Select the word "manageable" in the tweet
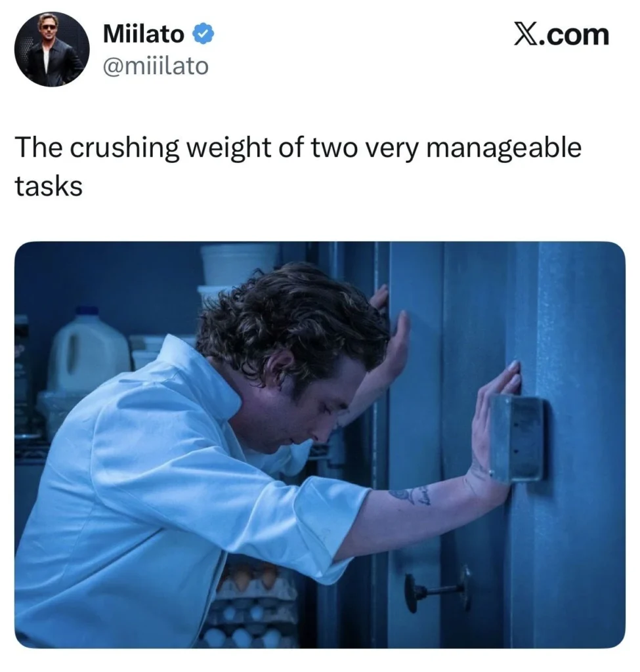The image size is (640, 672). point(503,149)
